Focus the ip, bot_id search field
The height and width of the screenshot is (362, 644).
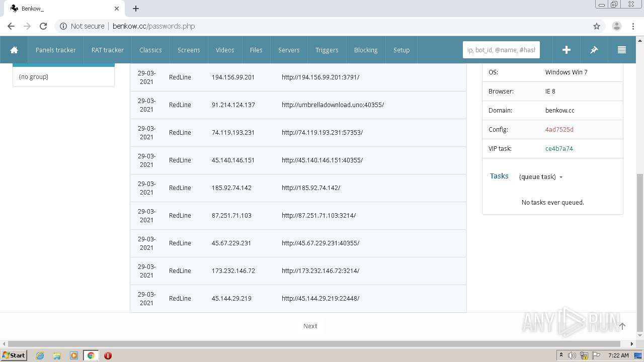point(501,50)
